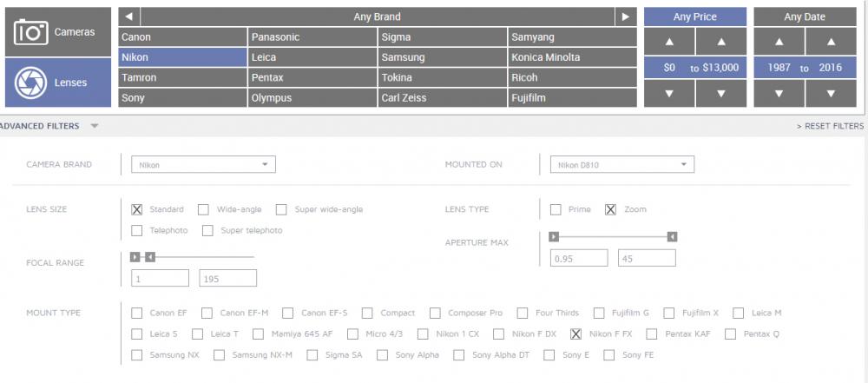
Task: Check Fujifilm X mount type
Action: click(668, 314)
